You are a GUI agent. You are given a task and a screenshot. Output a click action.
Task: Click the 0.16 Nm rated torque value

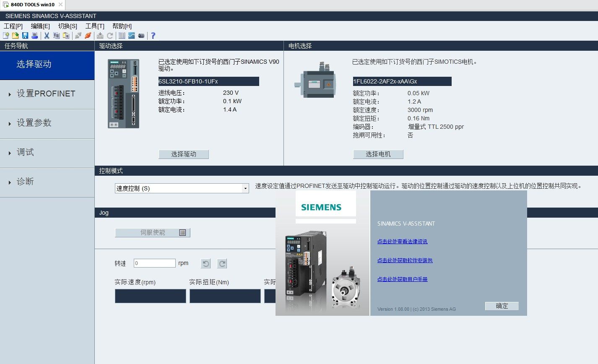click(419, 118)
